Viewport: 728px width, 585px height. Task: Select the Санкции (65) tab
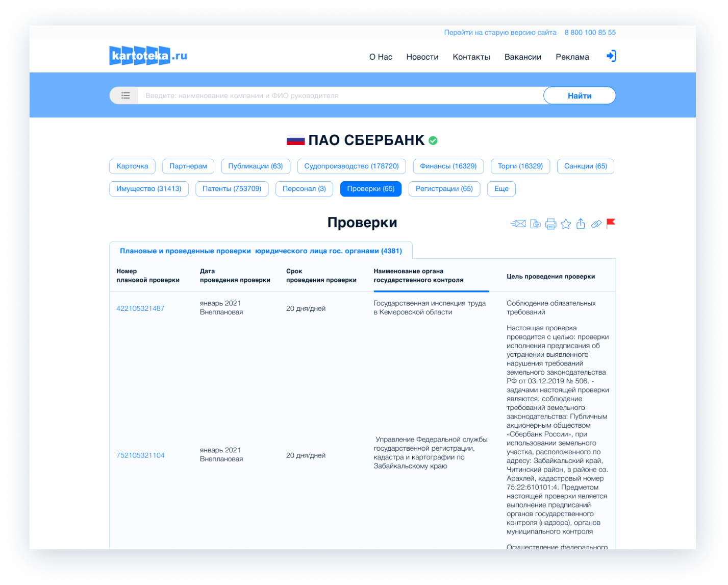586,166
